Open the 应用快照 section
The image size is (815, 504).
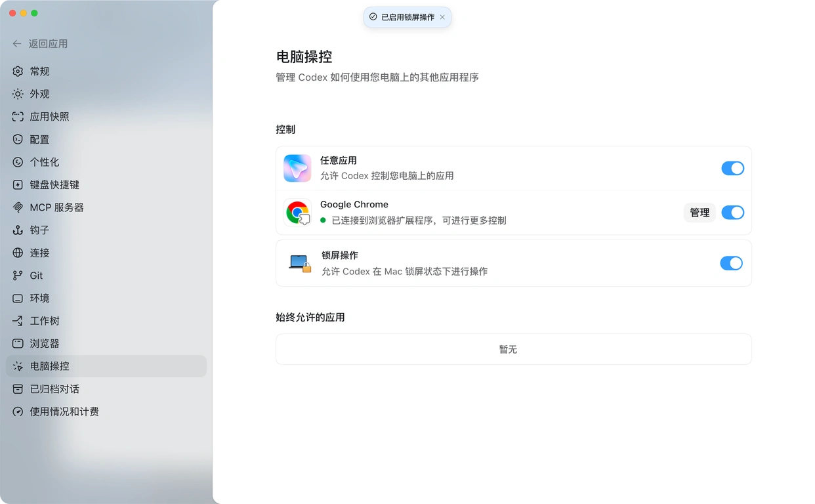pyautogui.click(x=106, y=117)
